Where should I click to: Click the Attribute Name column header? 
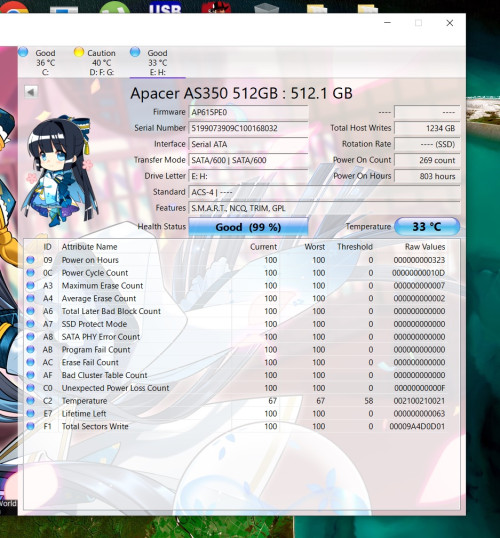[x=89, y=247]
